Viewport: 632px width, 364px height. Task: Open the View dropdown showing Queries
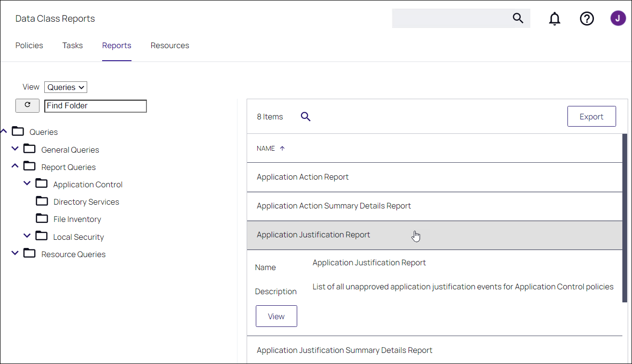point(66,87)
